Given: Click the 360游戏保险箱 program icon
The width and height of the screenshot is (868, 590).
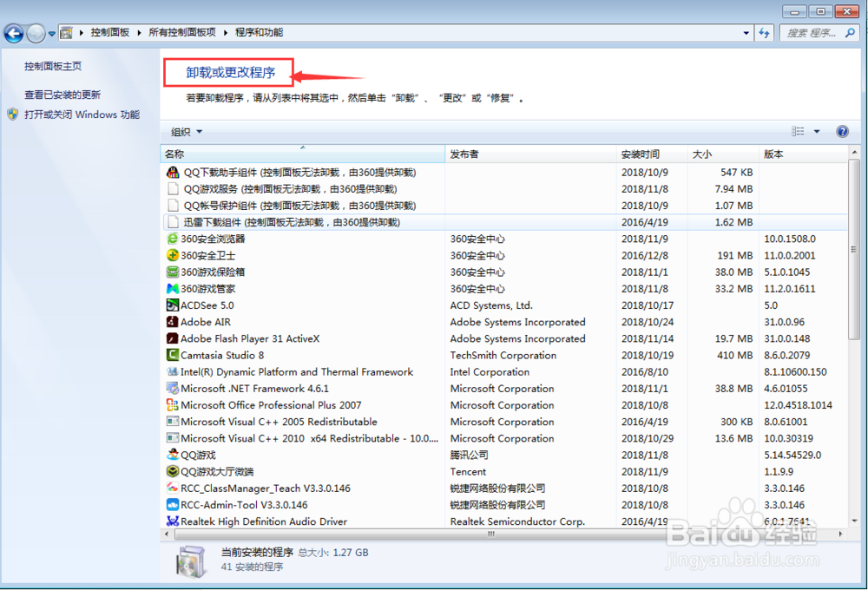Looking at the screenshot, I should [x=173, y=272].
